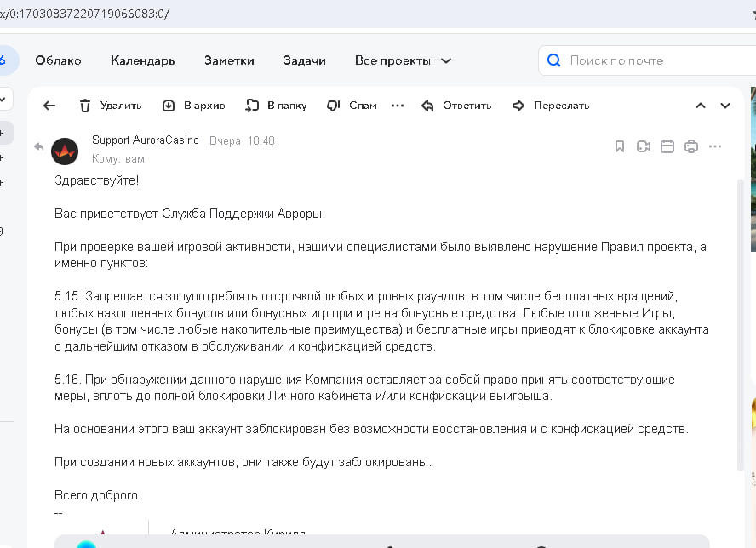Click the video call icon in email header

pos(644,146)
